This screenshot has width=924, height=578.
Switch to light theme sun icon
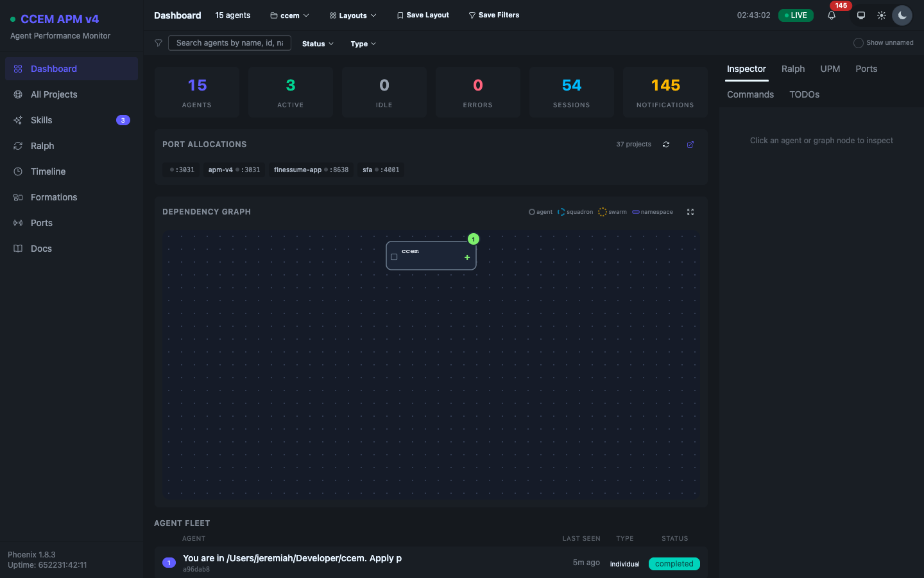882,15
